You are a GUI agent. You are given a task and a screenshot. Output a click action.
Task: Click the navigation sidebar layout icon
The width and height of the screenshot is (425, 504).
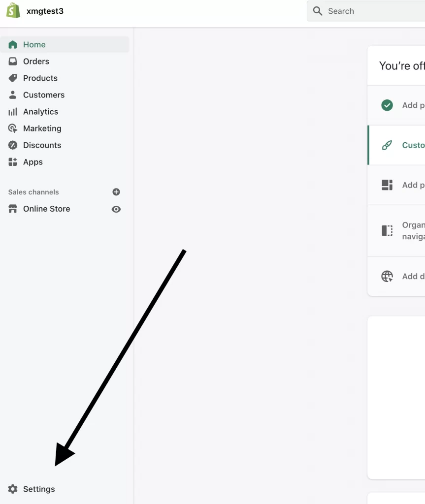click(387, 230)
